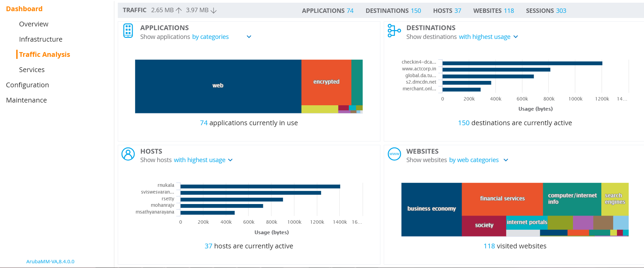Screen dimensions: 644x268
Task: Open Dashboard in the sidebar
Action: point(24,9)
